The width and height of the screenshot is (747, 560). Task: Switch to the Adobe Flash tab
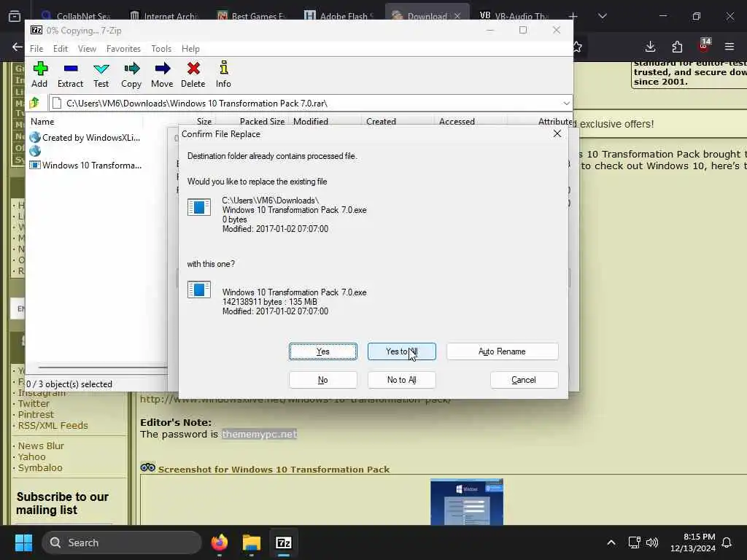tap(339, 16)
